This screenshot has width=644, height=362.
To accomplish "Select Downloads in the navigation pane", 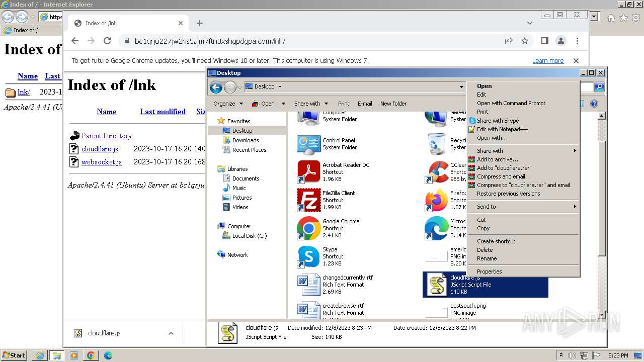I will pyautogui.click(x=246, y=140).
